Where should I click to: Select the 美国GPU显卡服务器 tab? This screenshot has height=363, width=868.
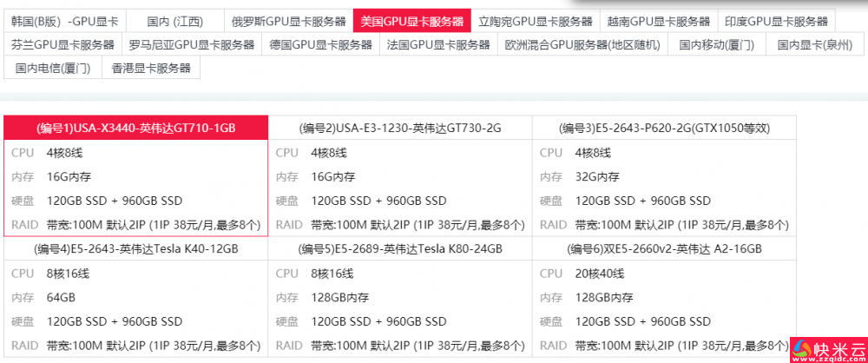coord(412,22)
